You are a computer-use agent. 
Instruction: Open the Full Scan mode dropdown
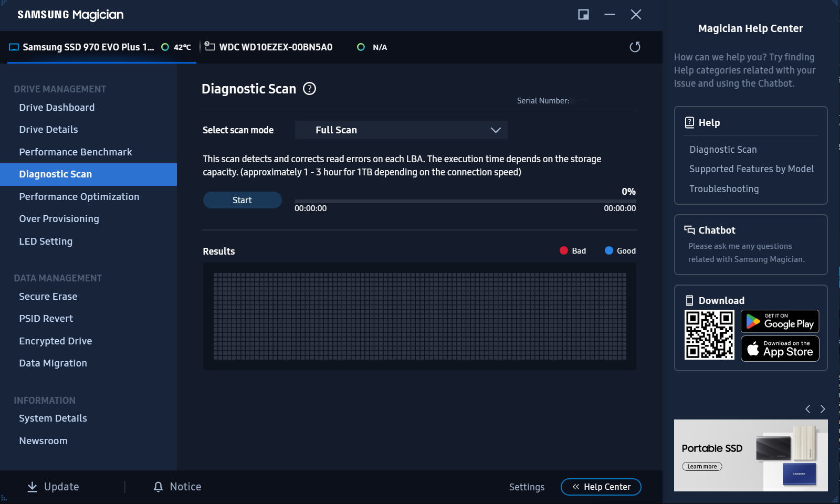401,130
